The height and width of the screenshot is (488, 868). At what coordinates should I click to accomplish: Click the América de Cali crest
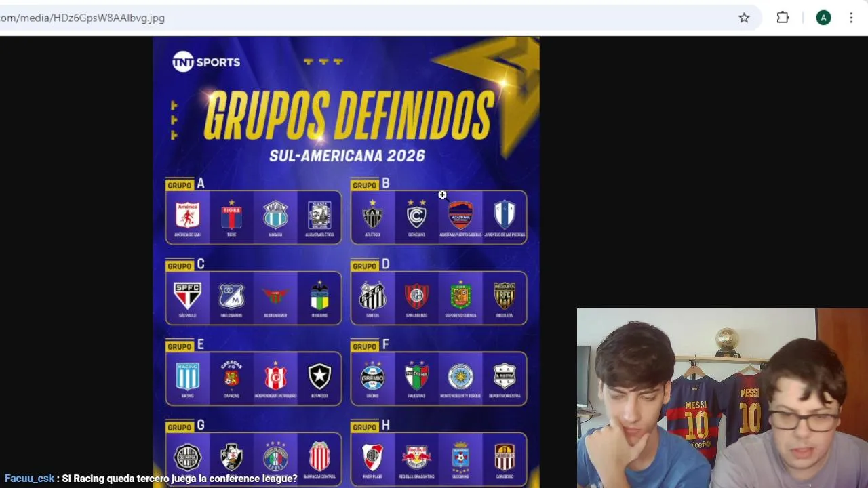pyautogui.click(x=187, y=215)
